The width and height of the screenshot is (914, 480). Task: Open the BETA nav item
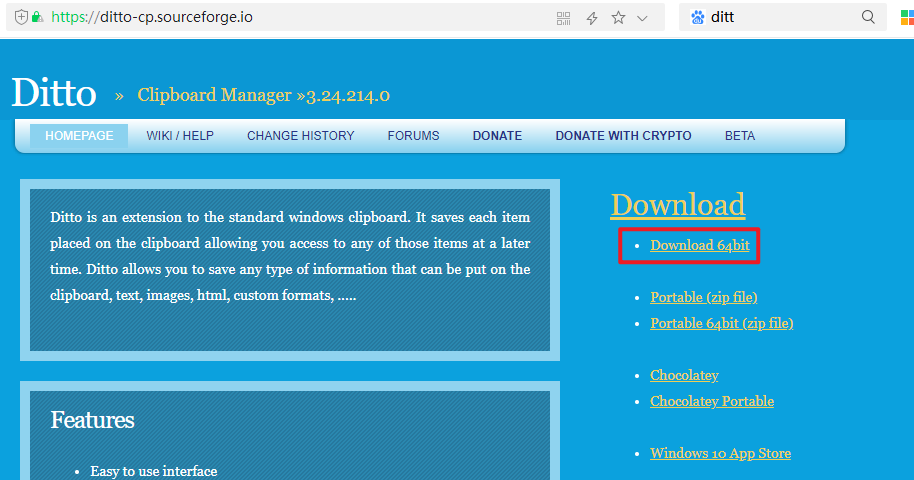[740, 136]
